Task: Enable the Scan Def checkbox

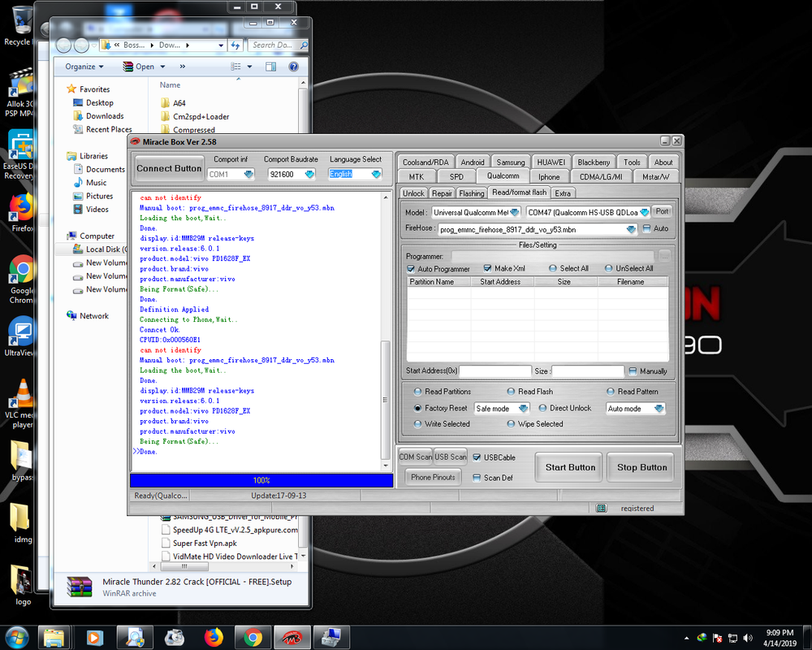Action: coord(477,478)
